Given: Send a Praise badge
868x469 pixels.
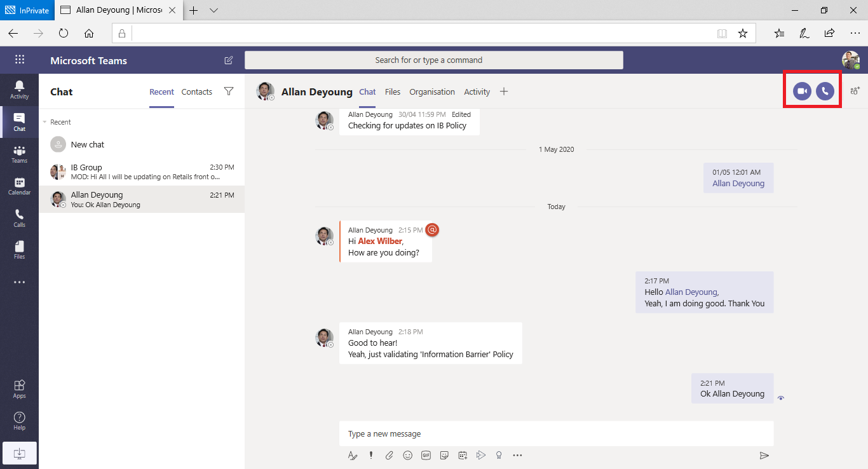Looking at the screenshot, I should pos(499,455).
